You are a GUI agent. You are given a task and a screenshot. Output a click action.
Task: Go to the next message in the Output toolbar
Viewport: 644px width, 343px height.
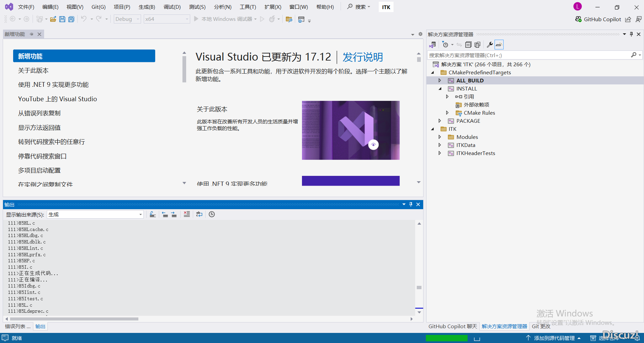click(174, 214)
